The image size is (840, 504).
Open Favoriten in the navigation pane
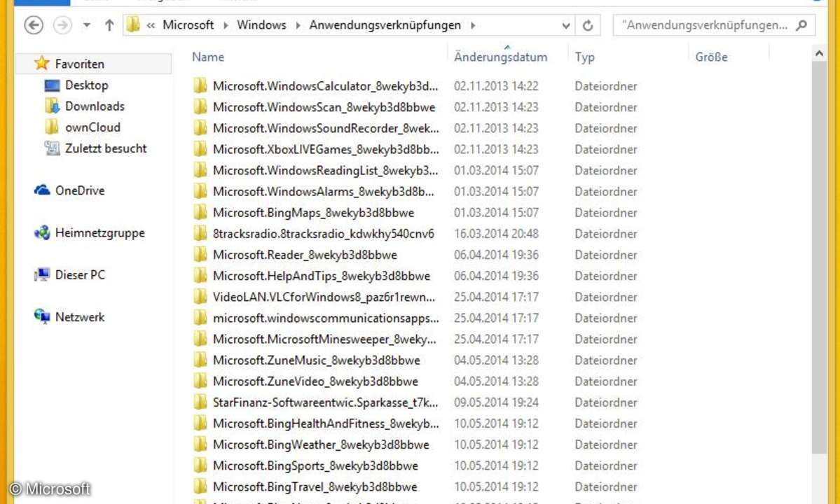[x=79, y=64]
